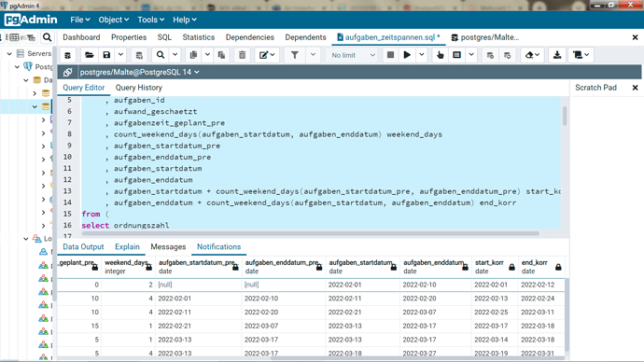The height and width of the screenshot is (362, 644).
Task: Switch to the Properties tab
Action: point(129,37)
